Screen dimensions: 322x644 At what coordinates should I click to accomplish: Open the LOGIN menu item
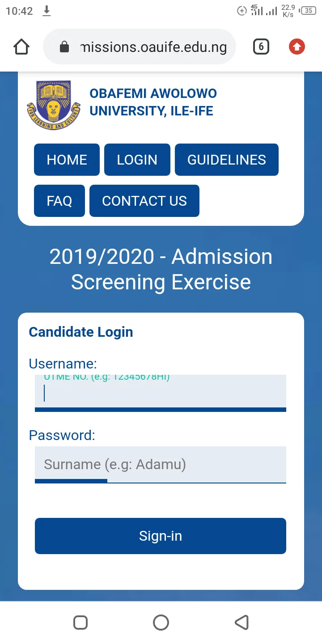137,160
